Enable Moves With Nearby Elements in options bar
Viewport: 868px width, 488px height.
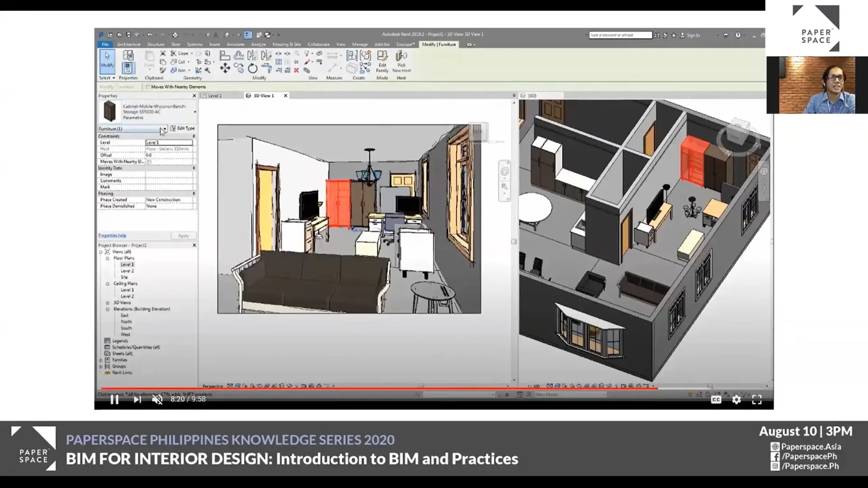click(x=148, y=87)
